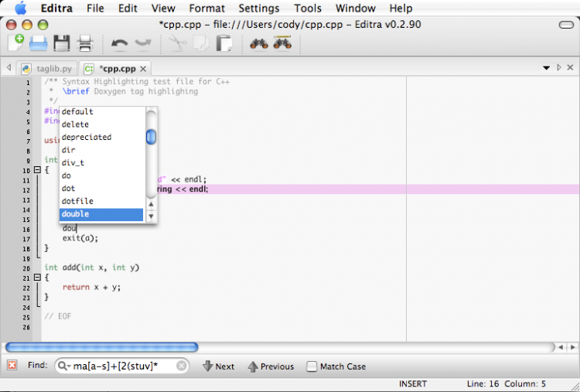The width and height of the screenshot is (580, 392).
Task: Select 'do' in autocomplete list
Action: tap(101, 176)
